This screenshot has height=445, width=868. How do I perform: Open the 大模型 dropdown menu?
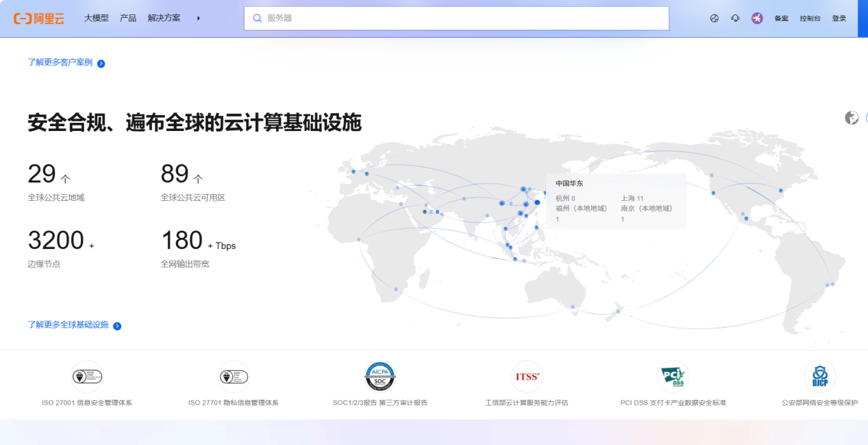[96, 19]
